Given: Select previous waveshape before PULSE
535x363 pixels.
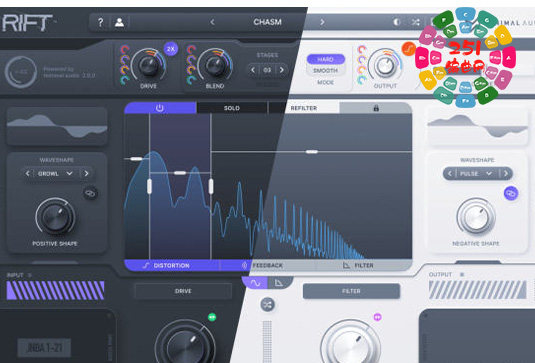Looking at the screenshot, I should [450, 174].
